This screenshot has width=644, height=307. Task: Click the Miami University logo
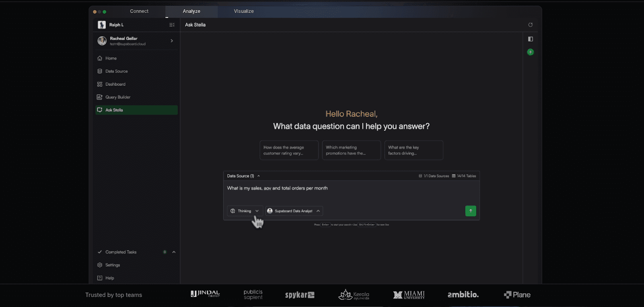pos(409,295)
